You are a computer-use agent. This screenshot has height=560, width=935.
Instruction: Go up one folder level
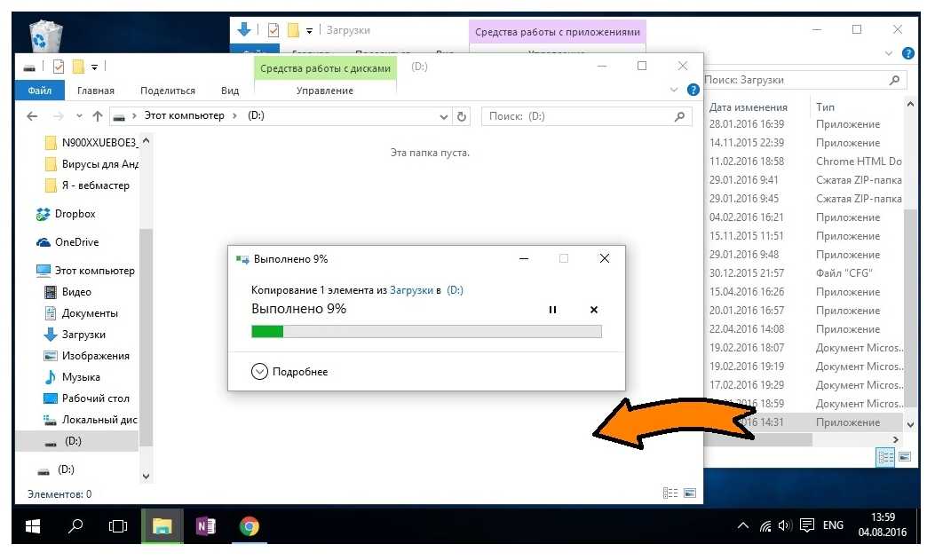(x=98, y=116)
